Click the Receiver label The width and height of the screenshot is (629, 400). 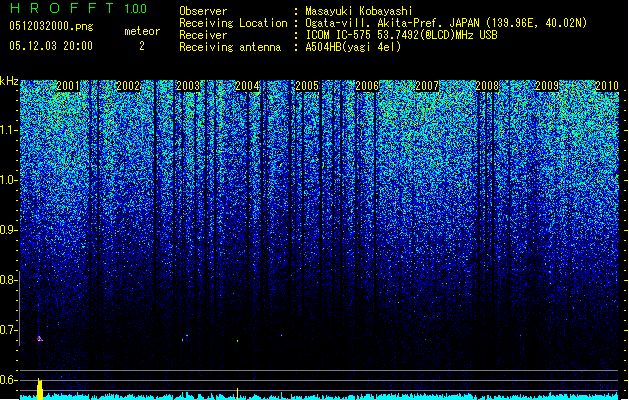click(203, 35)
